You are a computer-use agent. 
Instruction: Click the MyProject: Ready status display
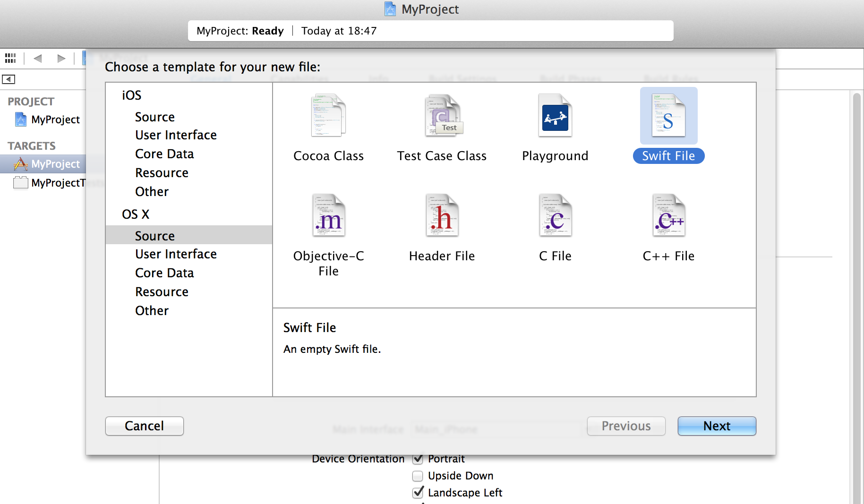click(430, 31)
